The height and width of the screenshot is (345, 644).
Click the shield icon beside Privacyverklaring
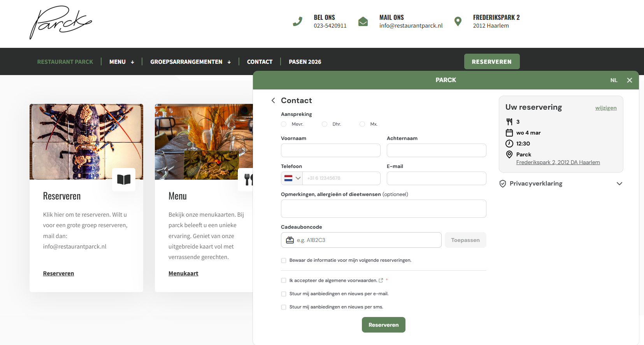coord(503,184)
